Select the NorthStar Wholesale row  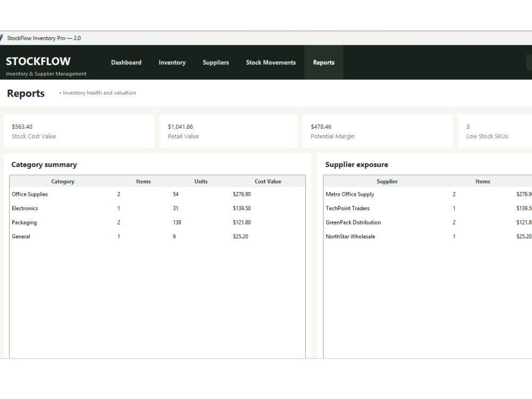[428, 237]
